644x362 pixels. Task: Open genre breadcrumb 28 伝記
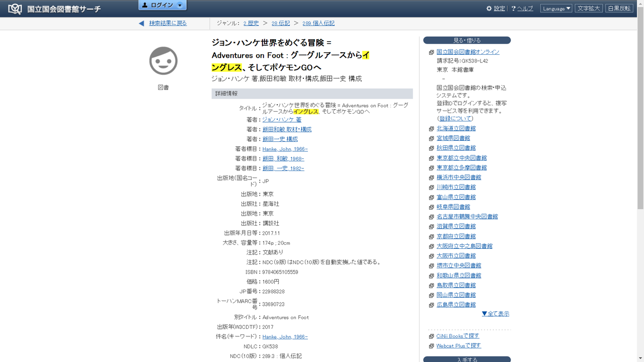281,23
